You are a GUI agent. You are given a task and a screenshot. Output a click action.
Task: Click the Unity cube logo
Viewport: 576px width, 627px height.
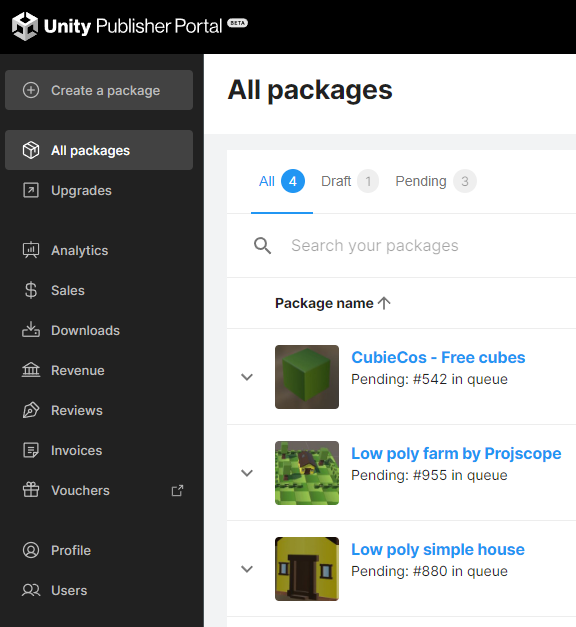(x=25, y=26)
